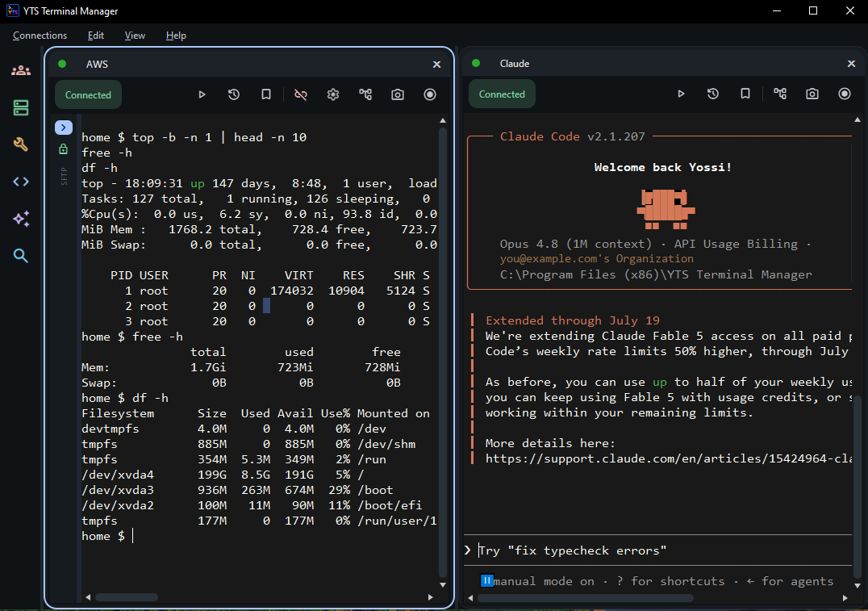Take a screenshot with AWS camera icon

click(x=398, y=94)
